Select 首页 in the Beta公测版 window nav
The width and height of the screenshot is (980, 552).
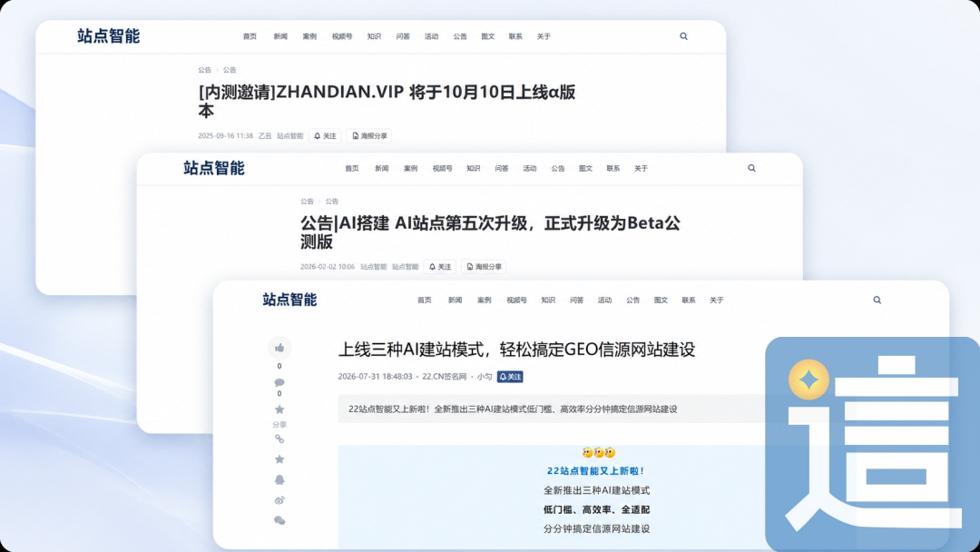point(352,168)
